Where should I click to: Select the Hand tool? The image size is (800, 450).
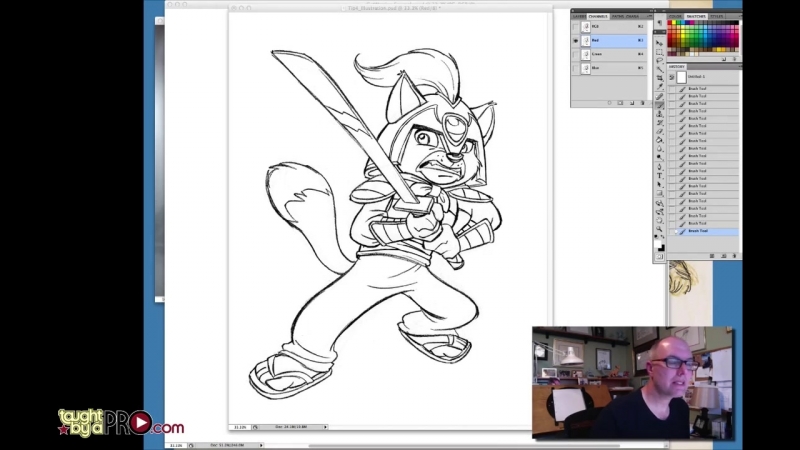click(x=659, y=220)
